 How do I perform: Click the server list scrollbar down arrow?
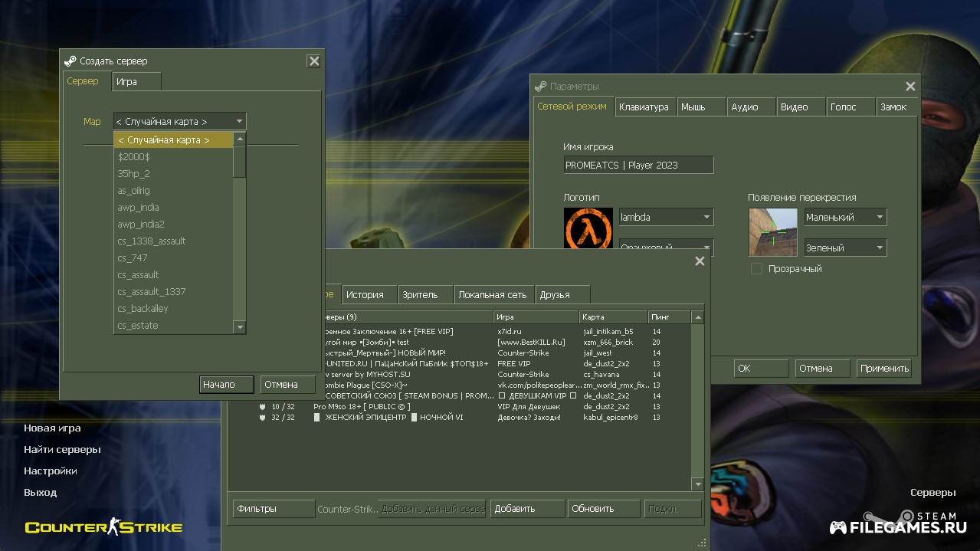[697, 484]
